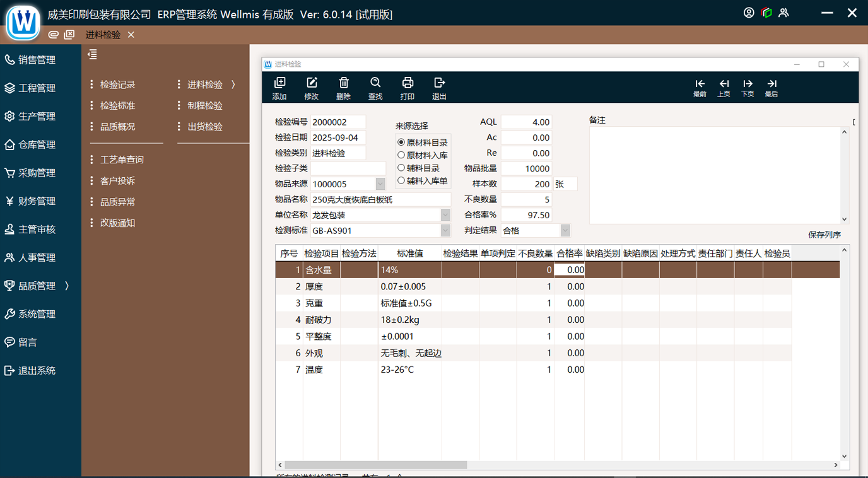Open the 判定结果 dropdown list
This screenshot has height=478, width=868.
(x=565, y=231)
